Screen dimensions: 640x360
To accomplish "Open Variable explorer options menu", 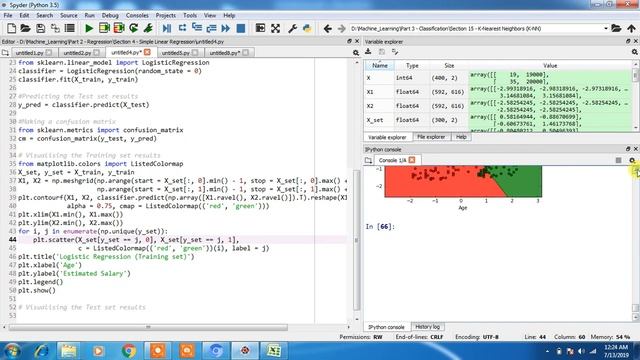I will [x=635, y=52].
